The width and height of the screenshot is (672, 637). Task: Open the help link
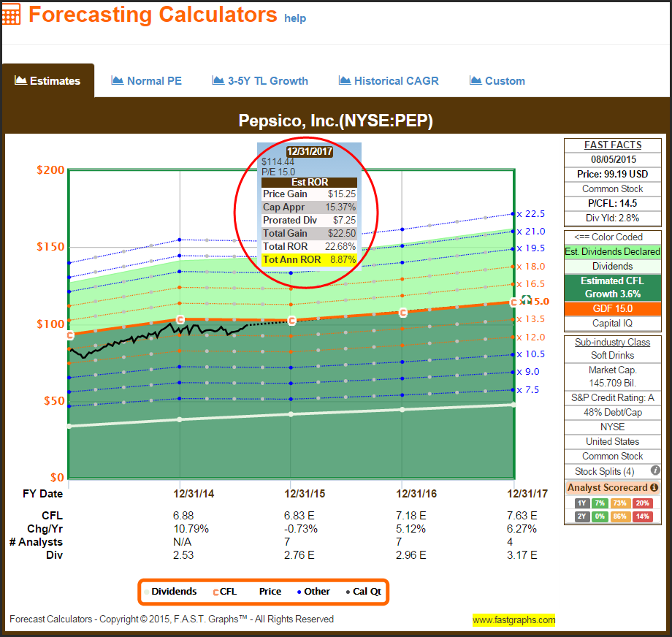tap(295, 18)
